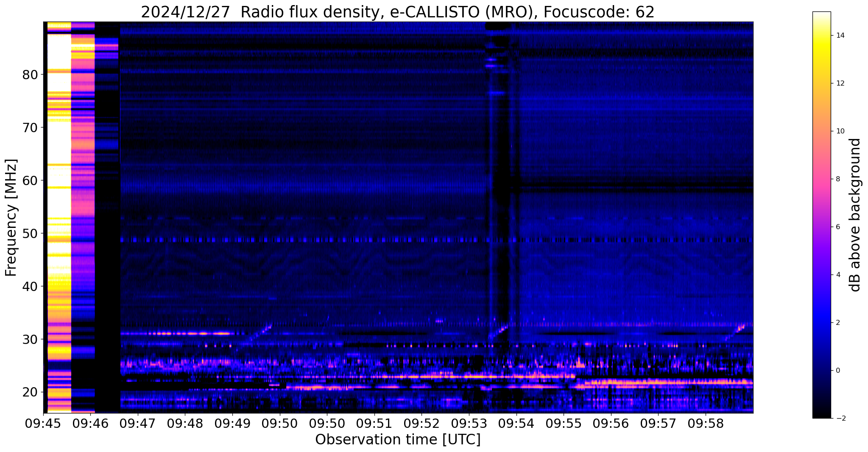
Task: Click the 80 MHz frequency tick label
Action: pyautogui.click(x=30, y=75)
